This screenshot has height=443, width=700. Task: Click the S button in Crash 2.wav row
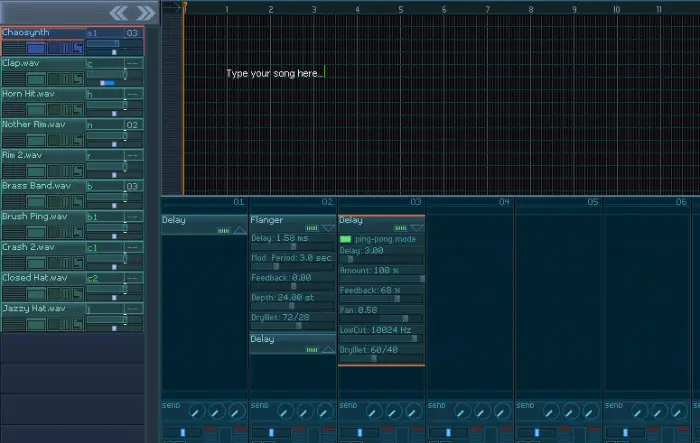(x=78, y=263)
